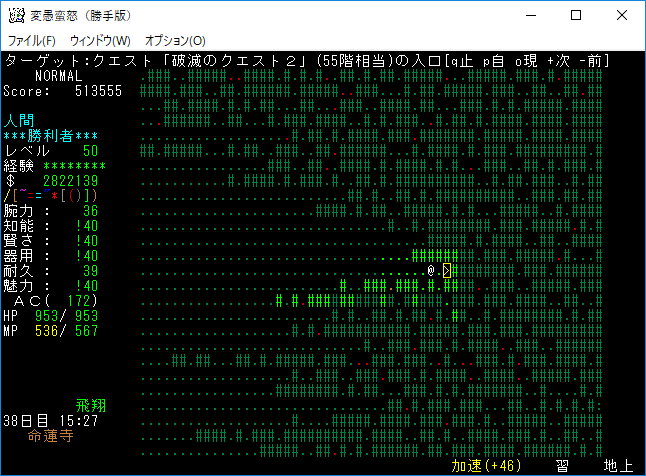
Task: Click the ***勝利者*** winner title
Action: (x=51, y=136)
